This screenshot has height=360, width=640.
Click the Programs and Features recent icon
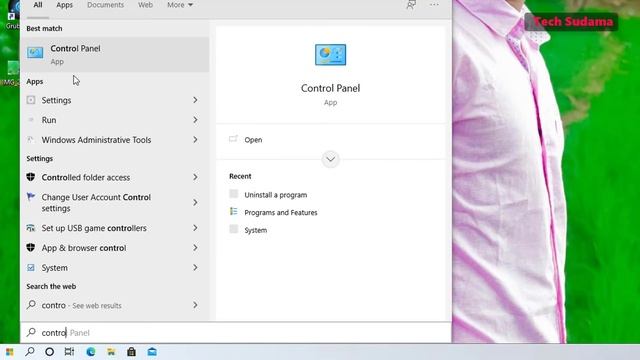233,211
